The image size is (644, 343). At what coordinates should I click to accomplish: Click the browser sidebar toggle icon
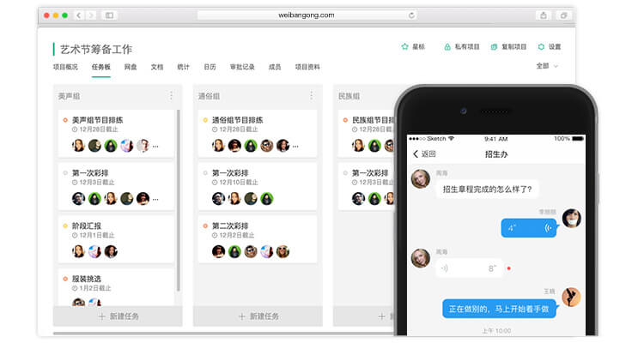108,15
